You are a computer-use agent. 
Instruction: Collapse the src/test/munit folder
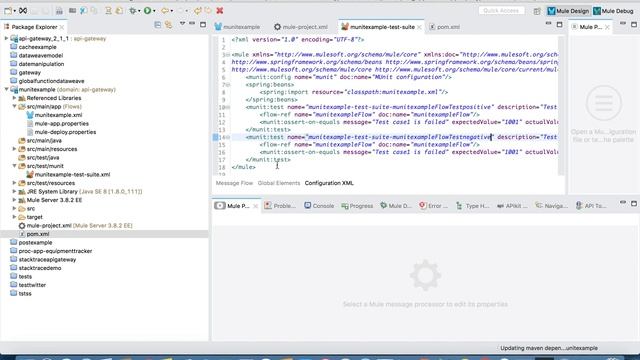click(14, 166)
